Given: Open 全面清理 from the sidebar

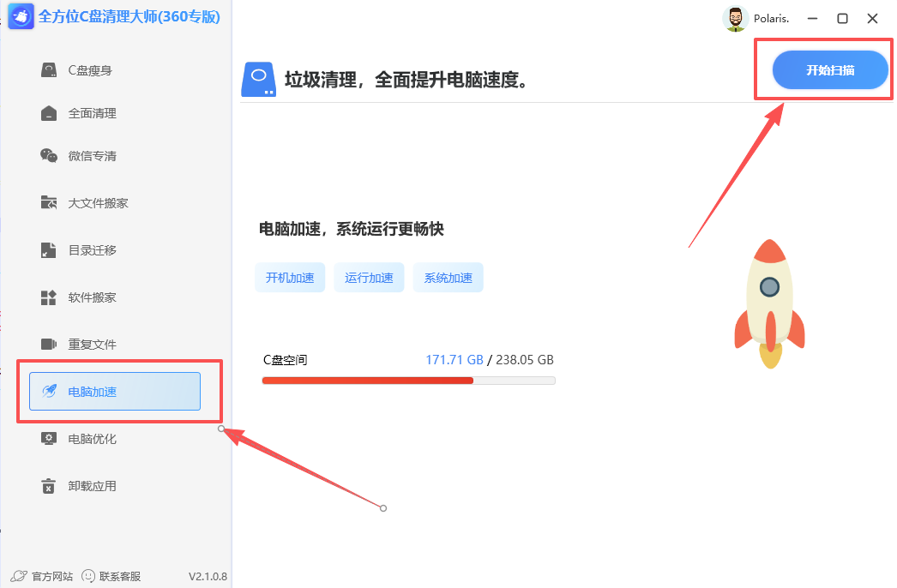Looking at the screenshot, I should 49,112.
